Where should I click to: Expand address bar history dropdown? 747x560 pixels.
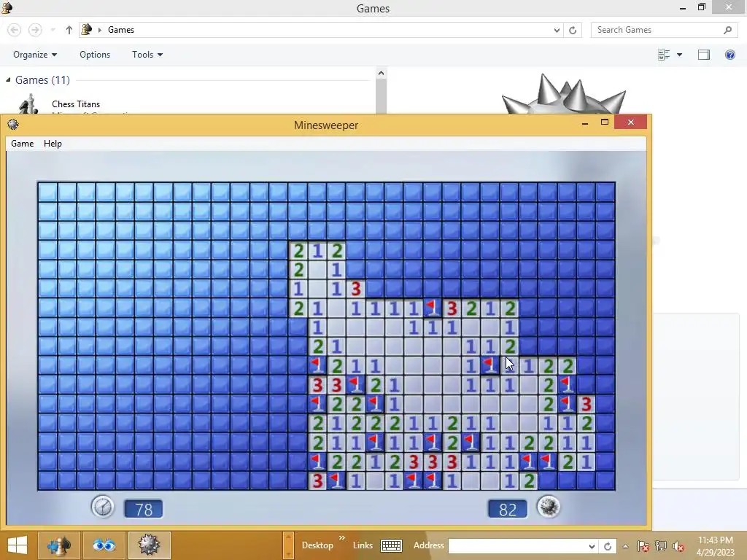(557, 30)
